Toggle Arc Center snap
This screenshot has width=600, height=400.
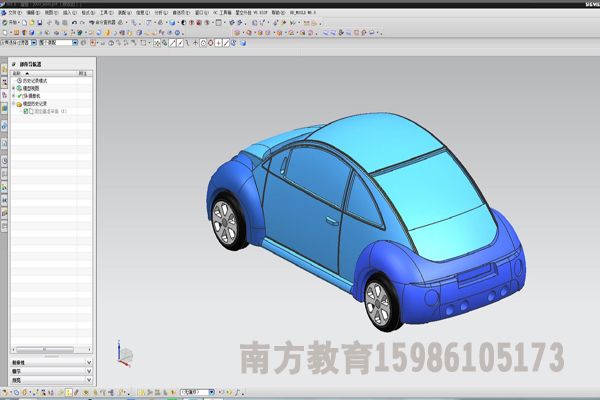[x=203, y=43]
